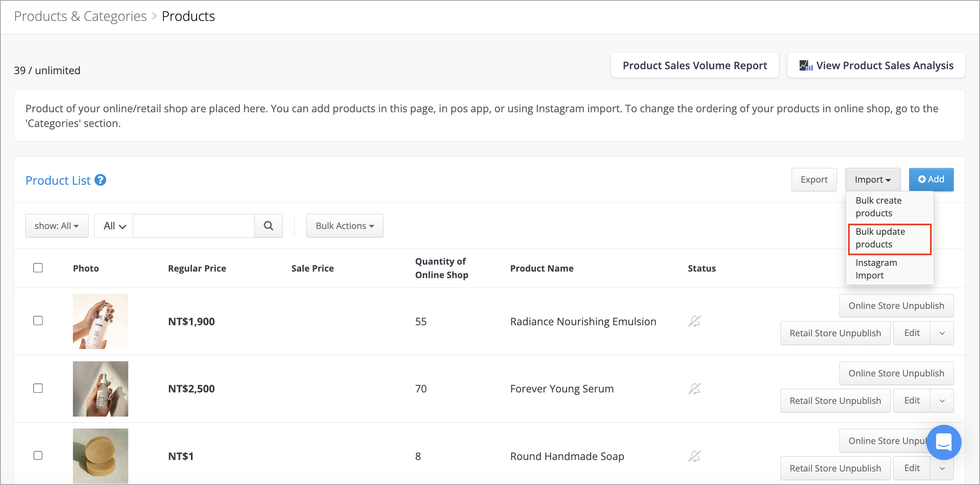This screenshot has width=980, height=485.
Task: Open the Bulk Actions dropdown
Action: point(345,226)
